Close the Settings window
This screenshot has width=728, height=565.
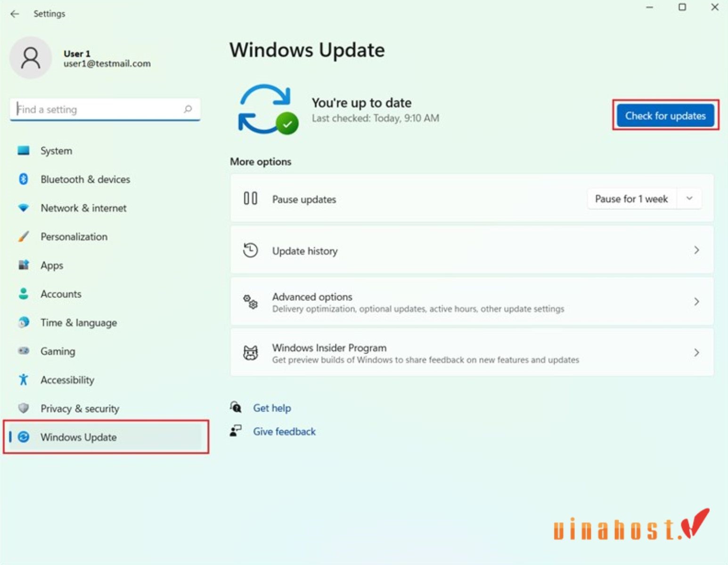click(x=715, y=7)
